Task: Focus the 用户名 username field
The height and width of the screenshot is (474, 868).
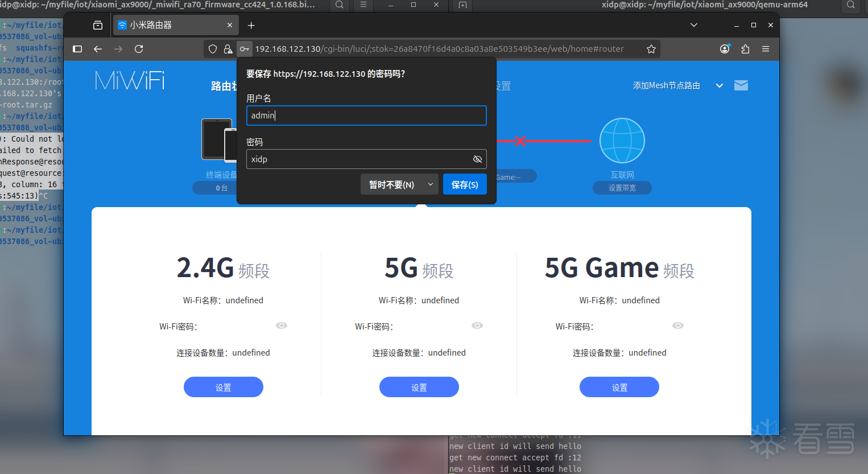Action: click(366, 116)
